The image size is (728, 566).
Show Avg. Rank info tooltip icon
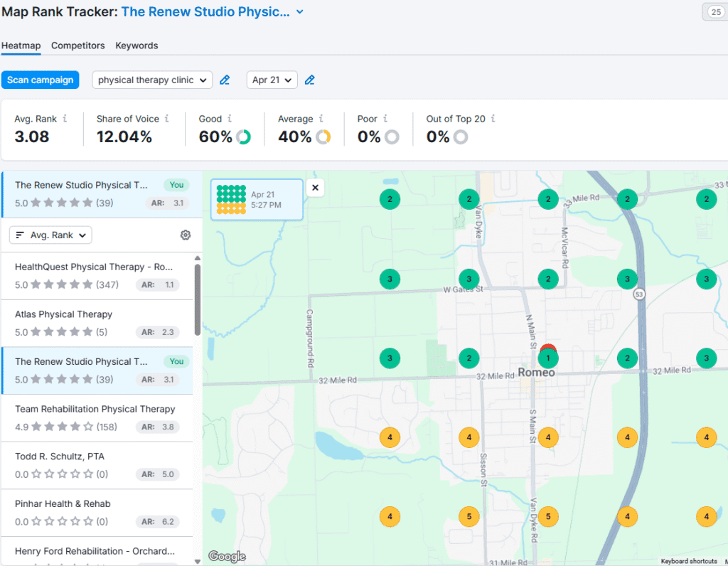65,119
